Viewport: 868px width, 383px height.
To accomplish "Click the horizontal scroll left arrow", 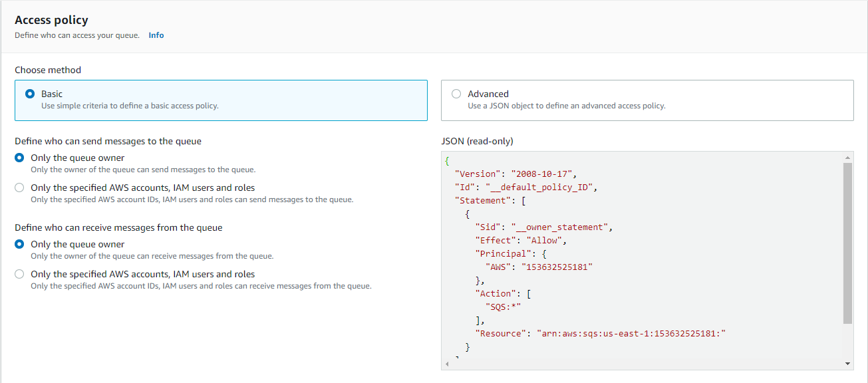I will click(446, 364).
